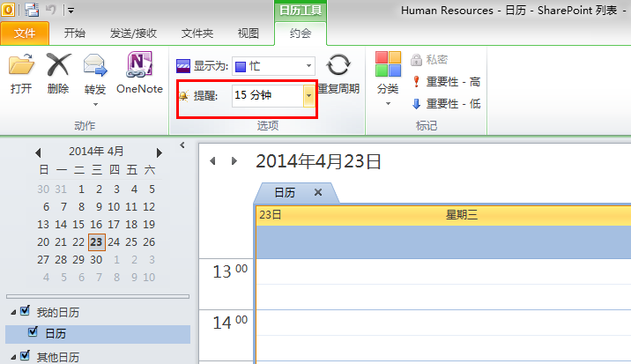Image resolution: width=631 pixels, height=364 pixels.
Task: Select April 15 in mini calendar
Action: (78, 224)
